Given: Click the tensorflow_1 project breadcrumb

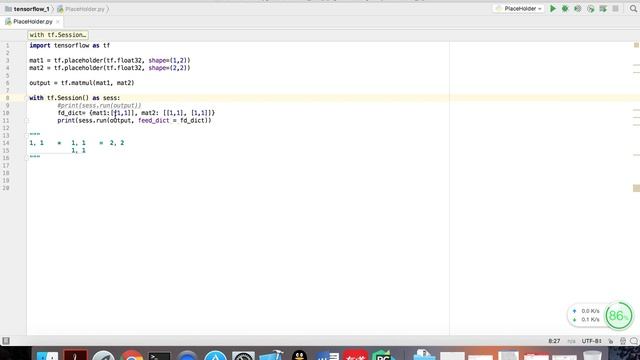Looking at the screenshot, I should coord(27,9).
